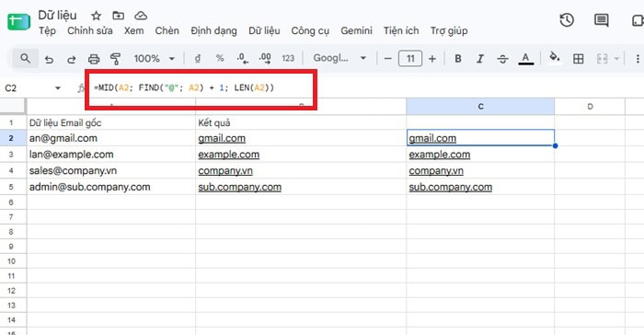Toggle bold formatting
The height and width of the screenshot is (335, 644).
458,59
